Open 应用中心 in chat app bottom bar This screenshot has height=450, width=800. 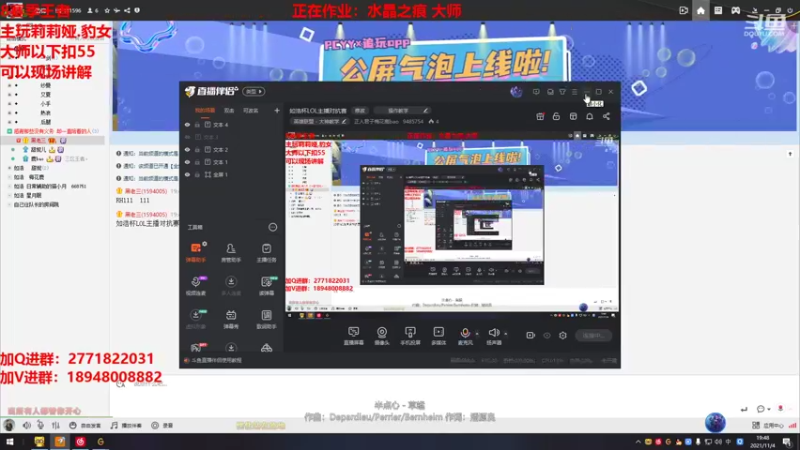(x=768, y=425)
